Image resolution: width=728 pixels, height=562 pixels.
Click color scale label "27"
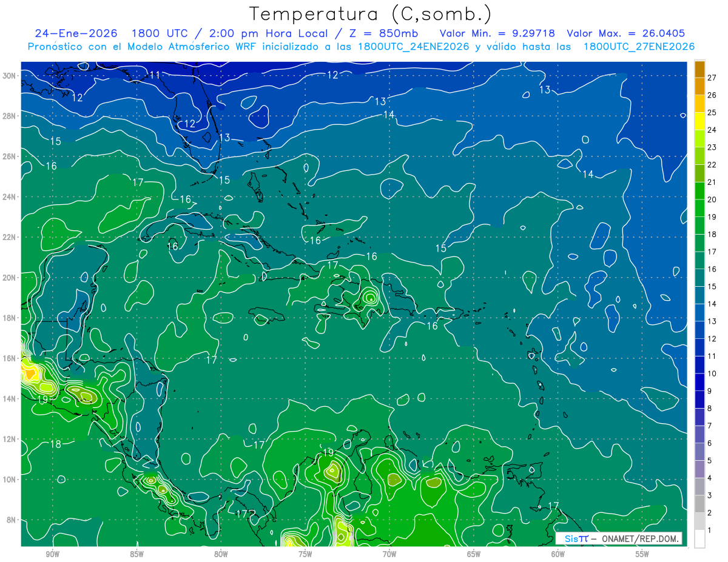click(x=712, y=78)
